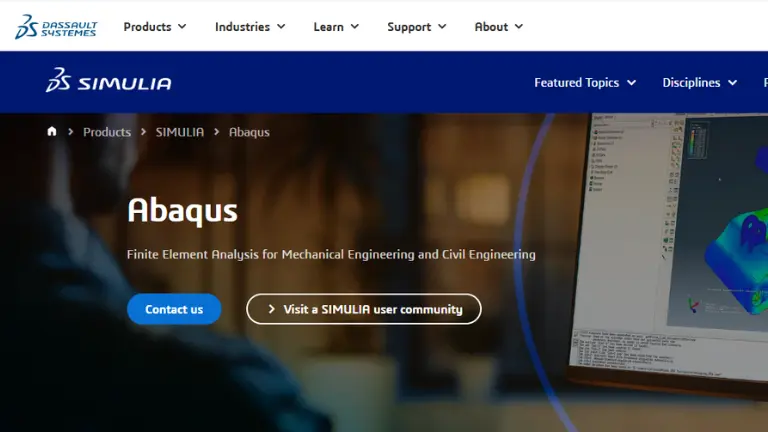Select the Abaqus breadcrumb item
Viewport: 768px width, 432px height.
(249, 132)
